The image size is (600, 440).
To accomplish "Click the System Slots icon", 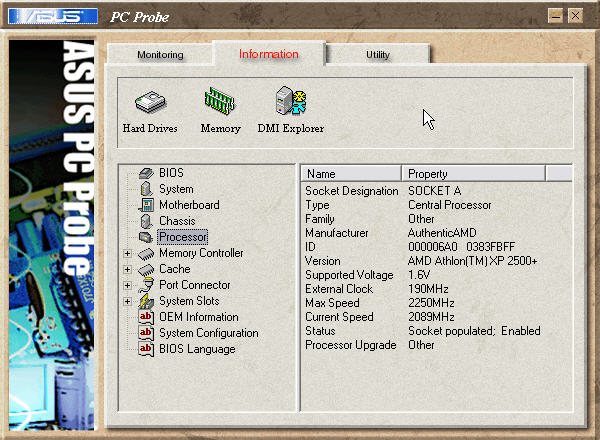I will [146, 301].
